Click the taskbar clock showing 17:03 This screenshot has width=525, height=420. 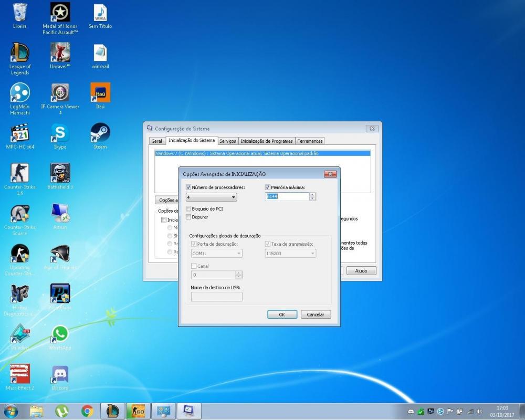click(x=502, y=411)
